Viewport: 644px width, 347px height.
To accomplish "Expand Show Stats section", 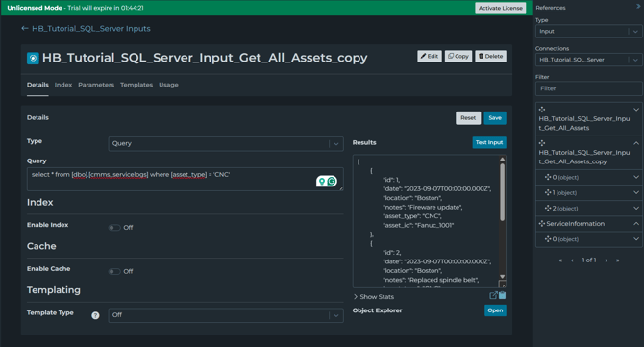I will click(x=373, y=296).
